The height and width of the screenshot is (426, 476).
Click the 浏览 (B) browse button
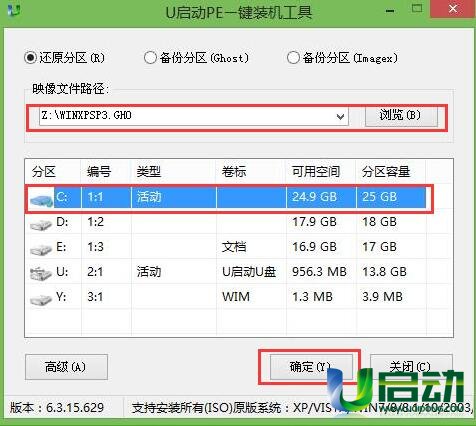(401, 116)
